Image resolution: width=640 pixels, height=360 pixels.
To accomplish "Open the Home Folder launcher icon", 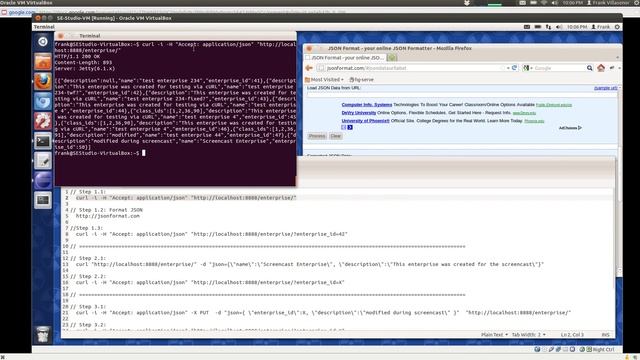I will (43, 62).
